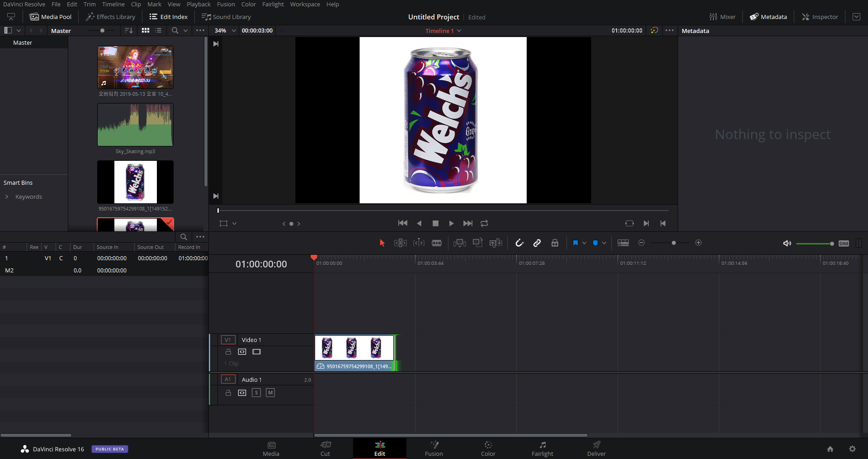
Task: Activate Dynamic Trim Mode tool
Action: [x=419, y=243]
